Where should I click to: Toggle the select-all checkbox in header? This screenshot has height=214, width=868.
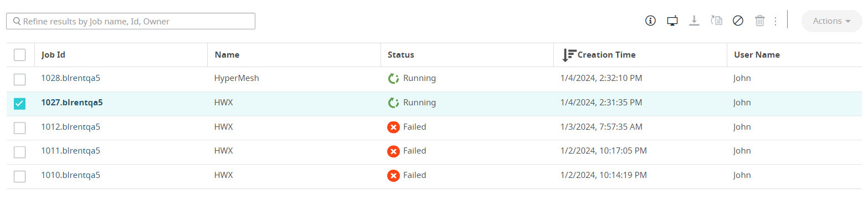pos(19,55)
